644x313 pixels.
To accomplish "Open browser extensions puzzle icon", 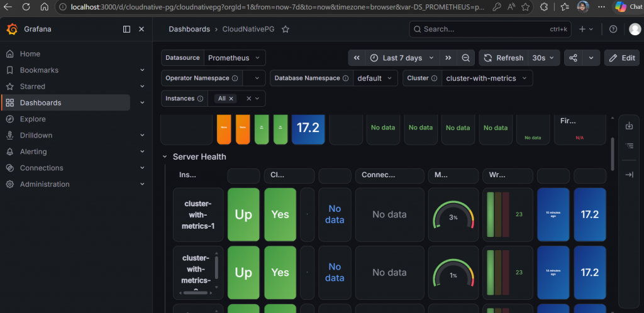I will [x=544, y=6].
